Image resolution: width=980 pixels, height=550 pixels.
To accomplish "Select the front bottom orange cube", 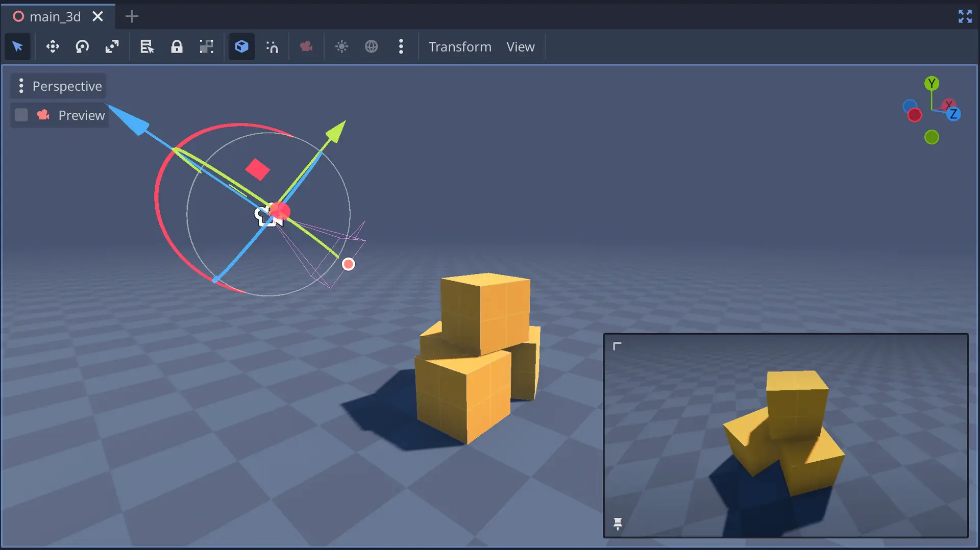I will point(463,397).
